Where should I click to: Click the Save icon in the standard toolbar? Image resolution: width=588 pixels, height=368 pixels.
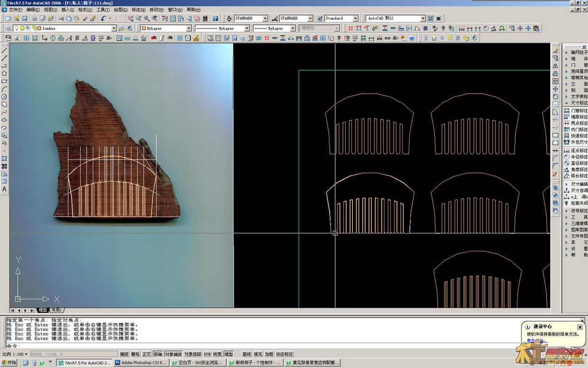point(24,19)
